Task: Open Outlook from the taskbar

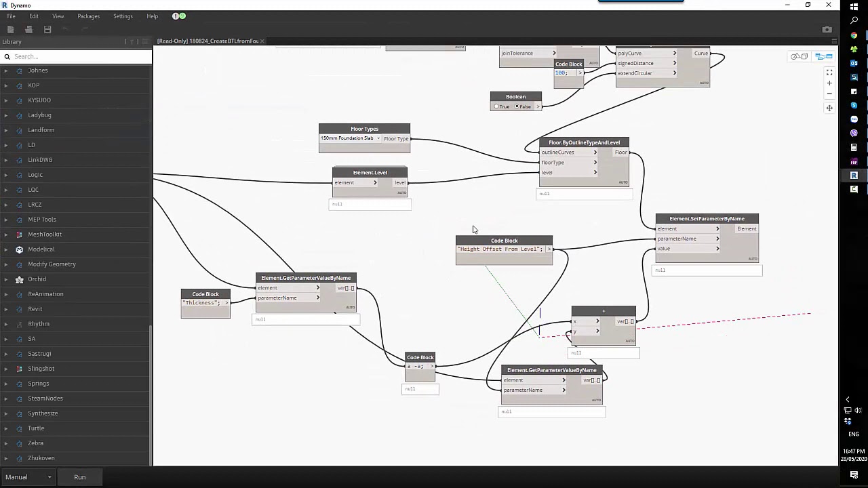Action: [x=854, y=63]
